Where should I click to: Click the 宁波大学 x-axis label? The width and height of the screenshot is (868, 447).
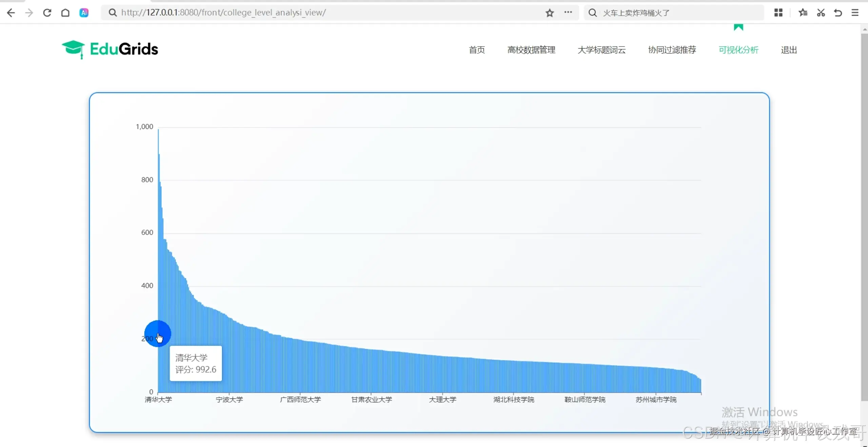click(230, 399)
